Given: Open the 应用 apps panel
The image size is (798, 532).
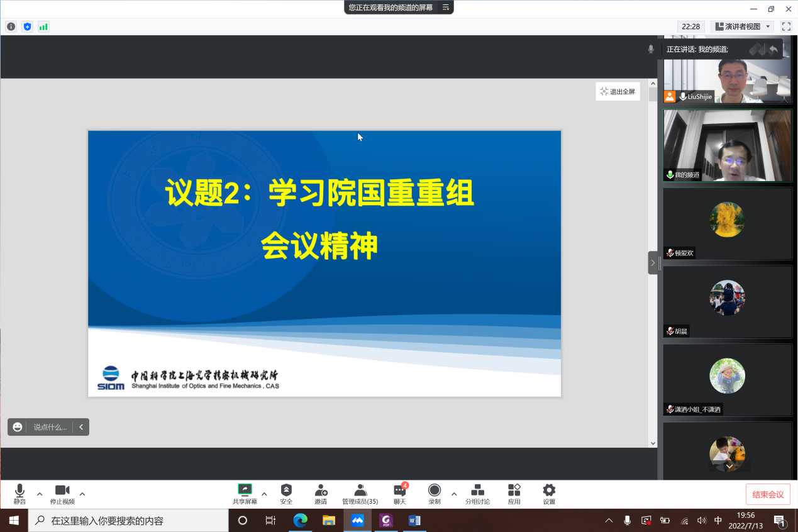Looking at the screenshot, I should [514, 494].
